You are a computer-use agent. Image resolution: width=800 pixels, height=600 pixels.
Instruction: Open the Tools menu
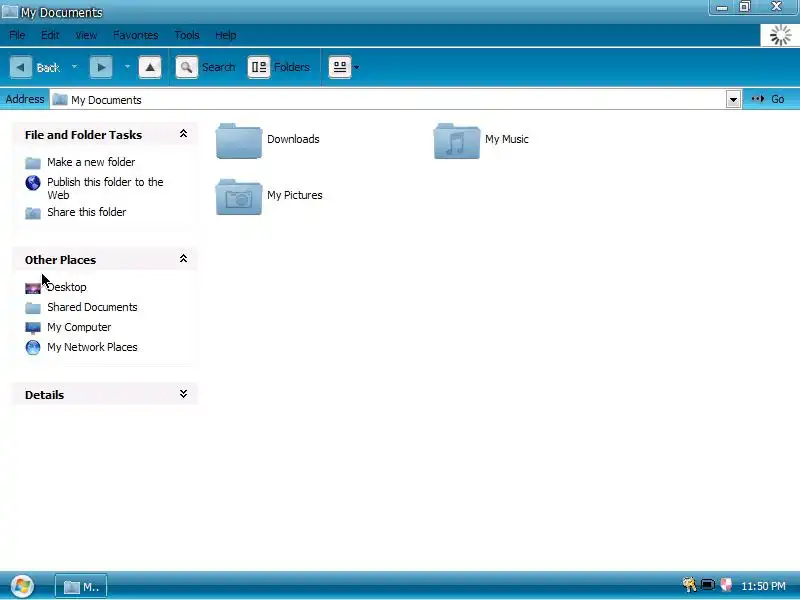tap(187, 35)
